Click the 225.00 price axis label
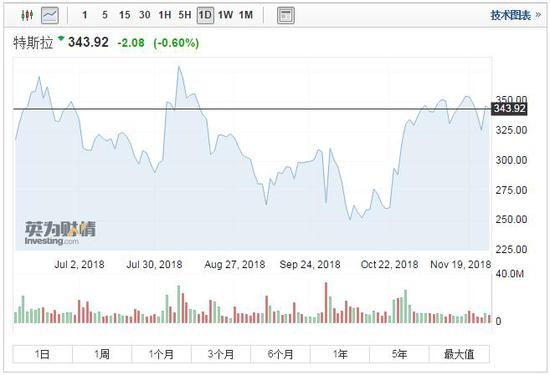Viewport: 550px width, 375px height. (x=511, y=249)
